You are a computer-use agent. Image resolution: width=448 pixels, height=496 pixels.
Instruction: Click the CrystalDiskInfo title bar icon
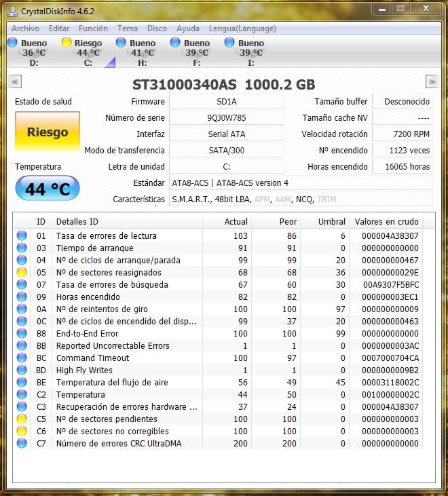tap(13, 12)
